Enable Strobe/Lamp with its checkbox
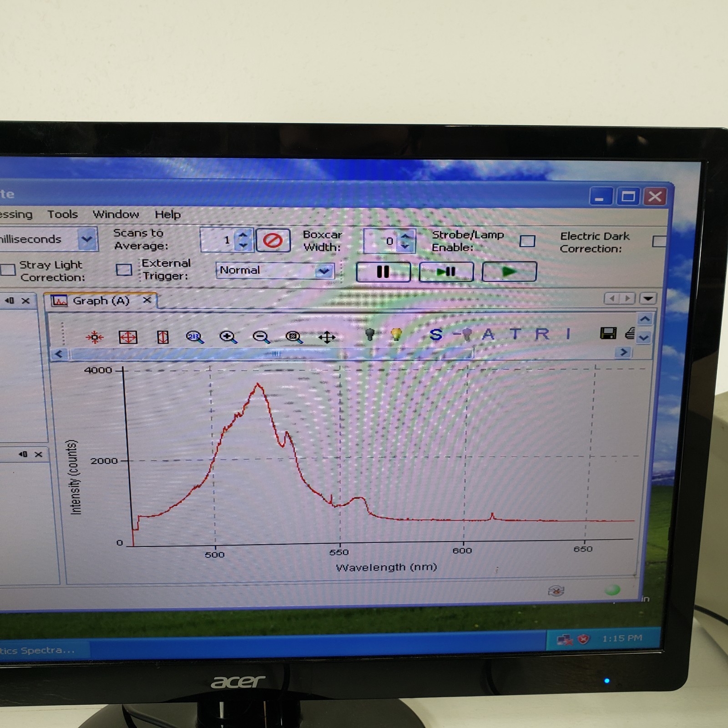Screen dimensions: 728x728 (527, 242)
